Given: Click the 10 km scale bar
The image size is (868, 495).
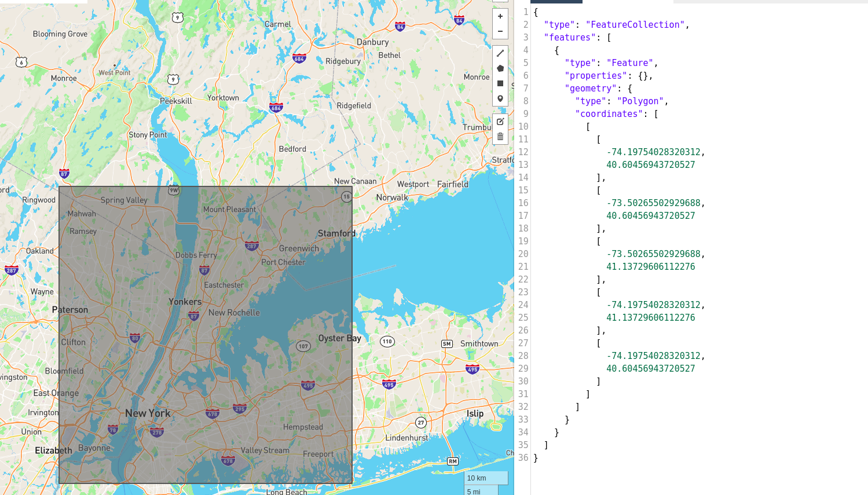Looking at the screenshot, I should click(x=486, y=478).
